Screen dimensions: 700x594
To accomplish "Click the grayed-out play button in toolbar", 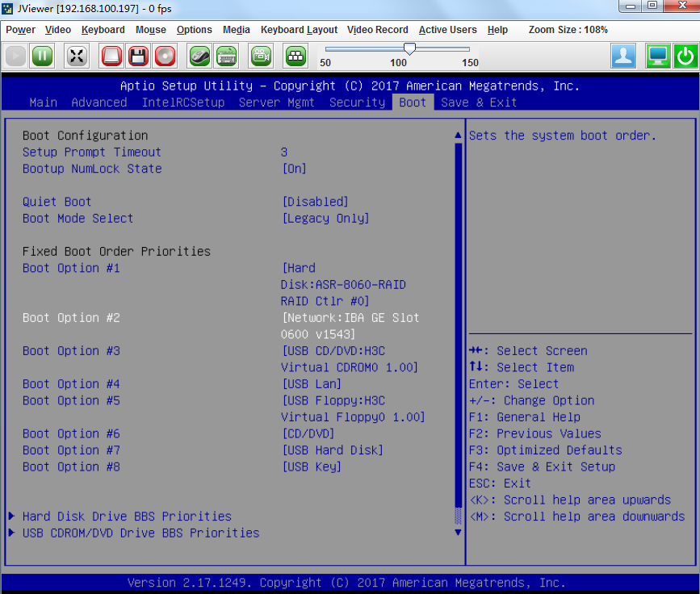I will coord(15,56).
